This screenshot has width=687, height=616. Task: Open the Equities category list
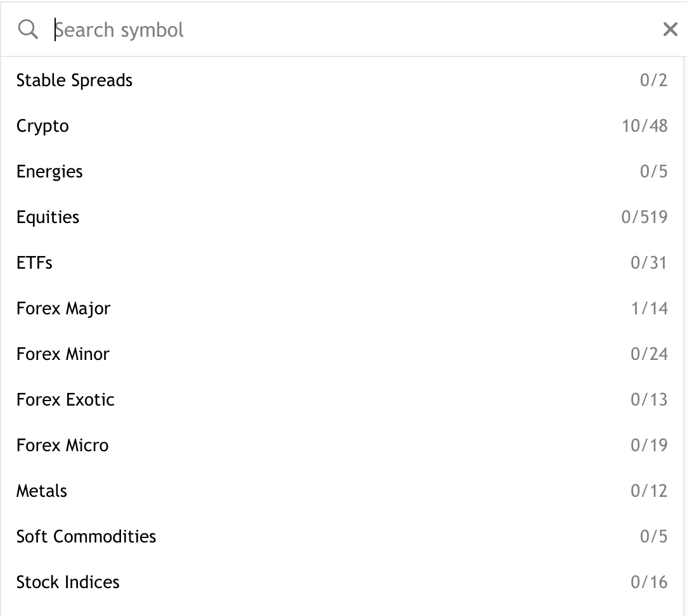click(x=48, y=217)
